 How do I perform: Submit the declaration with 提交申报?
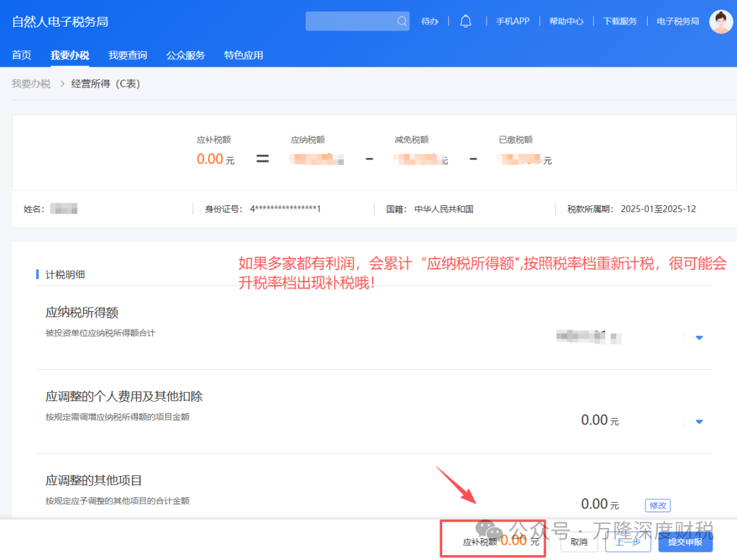pos(685,542)
